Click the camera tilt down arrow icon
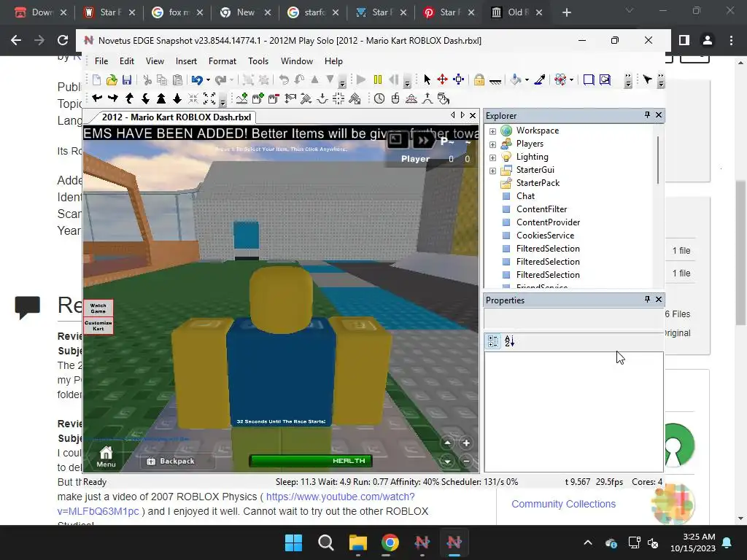The image size is (747, 560). pyautogui.click(x=145, y=98)
